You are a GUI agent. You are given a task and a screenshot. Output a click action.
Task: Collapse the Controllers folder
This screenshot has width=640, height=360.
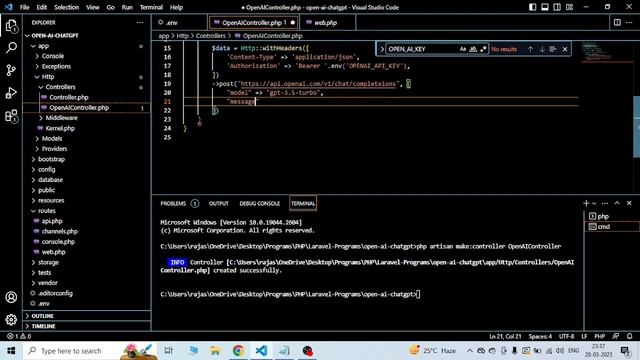pyautogui.click(x=60, y=87)
